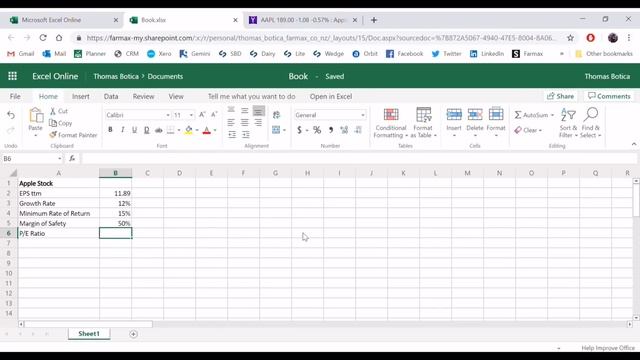Switch to the Review ribbon tab

143,96
